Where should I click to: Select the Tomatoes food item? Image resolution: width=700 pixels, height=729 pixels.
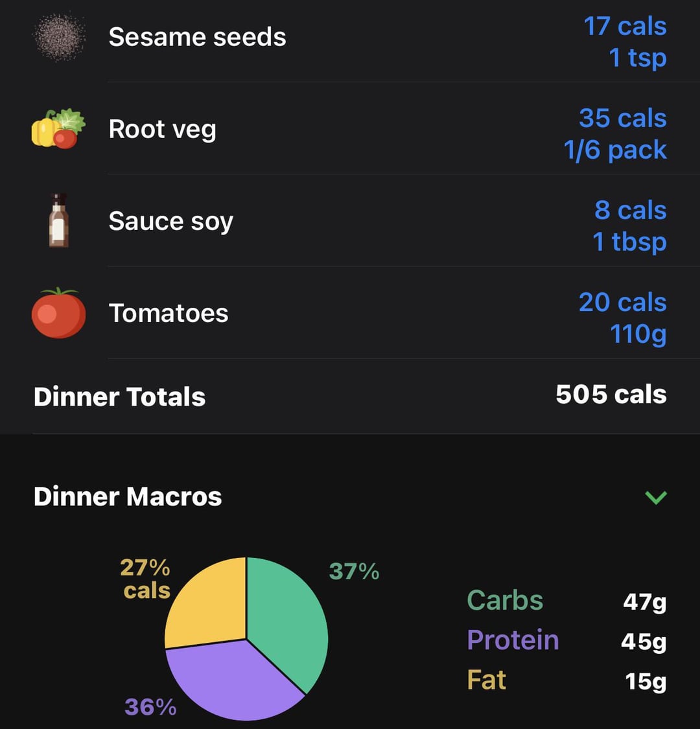[169, 314]
